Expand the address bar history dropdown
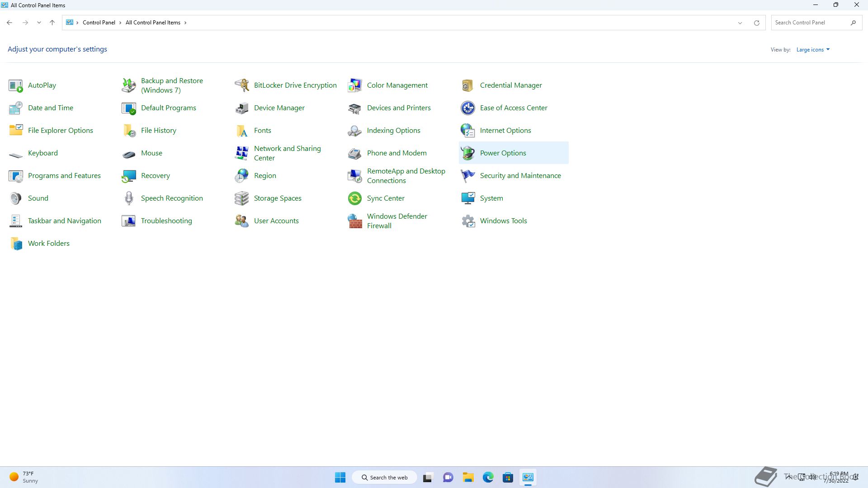The height and width of the screenshot is (488, 868). (x=740, y=23)
